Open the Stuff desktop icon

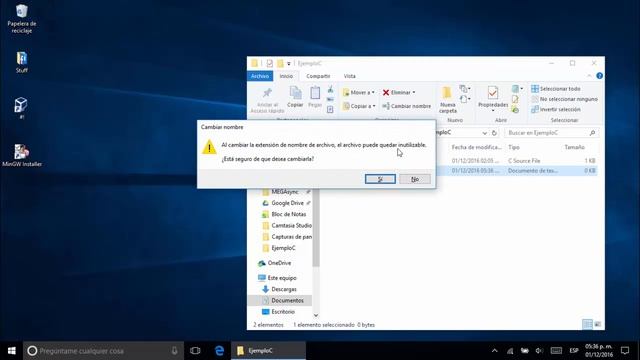22,62
